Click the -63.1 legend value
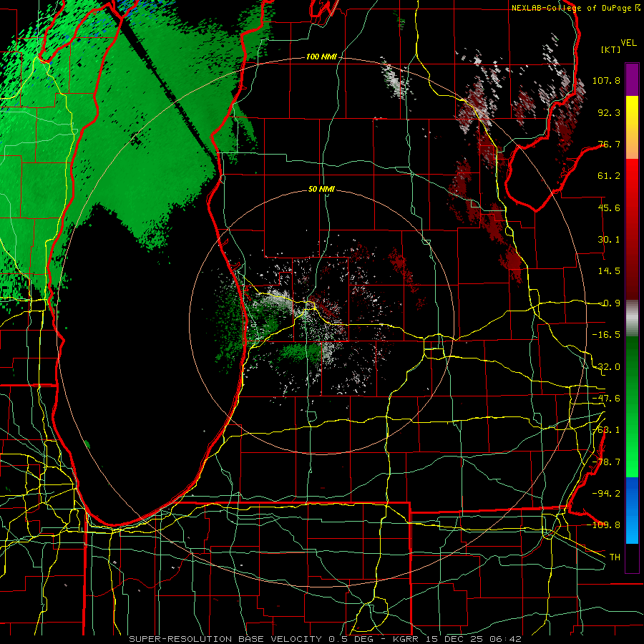644x644 pixels. coord(606,430)
